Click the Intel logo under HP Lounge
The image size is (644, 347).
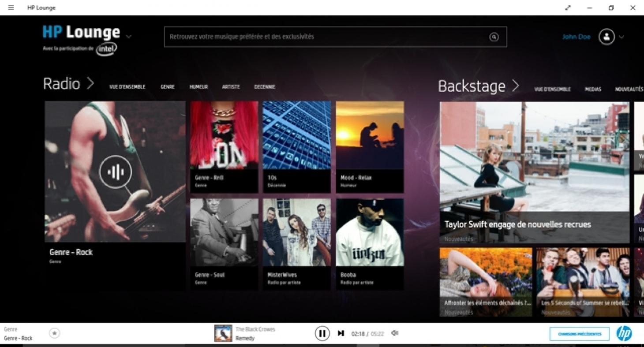point(107,49)
